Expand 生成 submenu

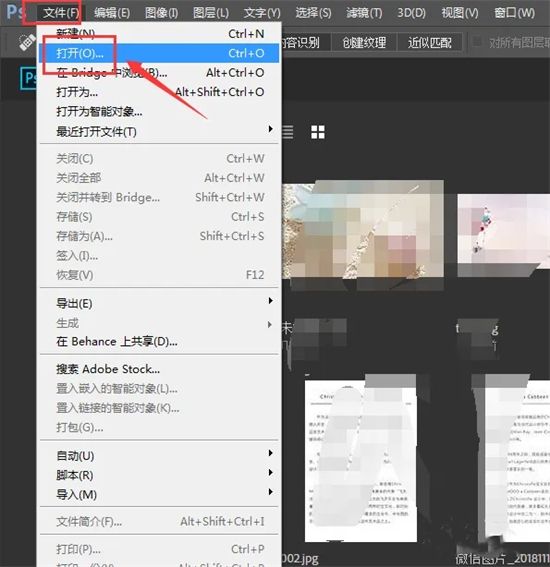point(159,323)
